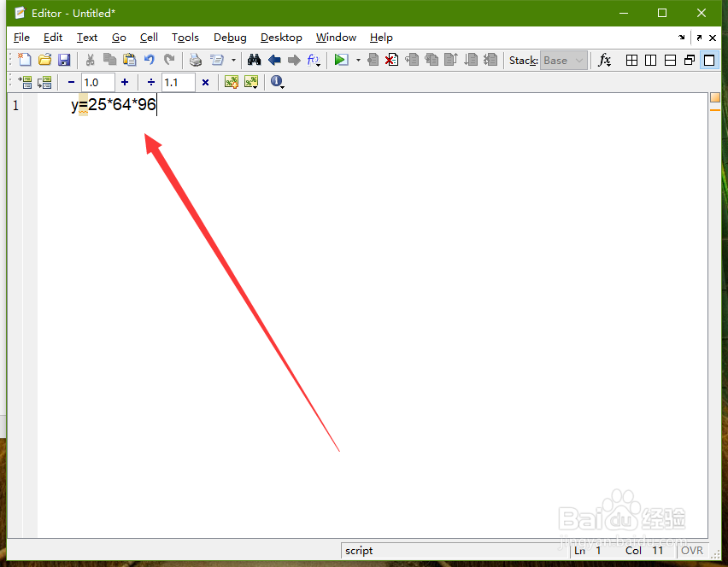Paste from clipboard using paste icon
The width and height of the screenshot is (728, 567).
click(130, 60)
